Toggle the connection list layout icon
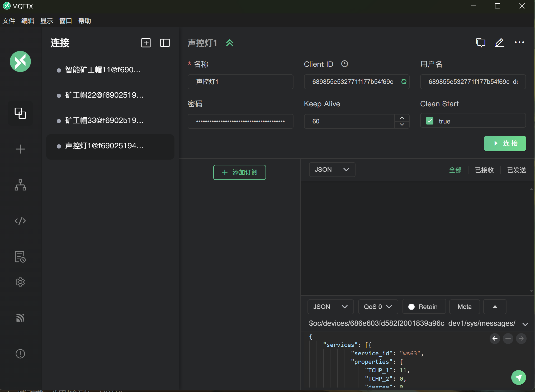Image resolution: width=535 pixels, height=392 pixels. coord(165,43)
